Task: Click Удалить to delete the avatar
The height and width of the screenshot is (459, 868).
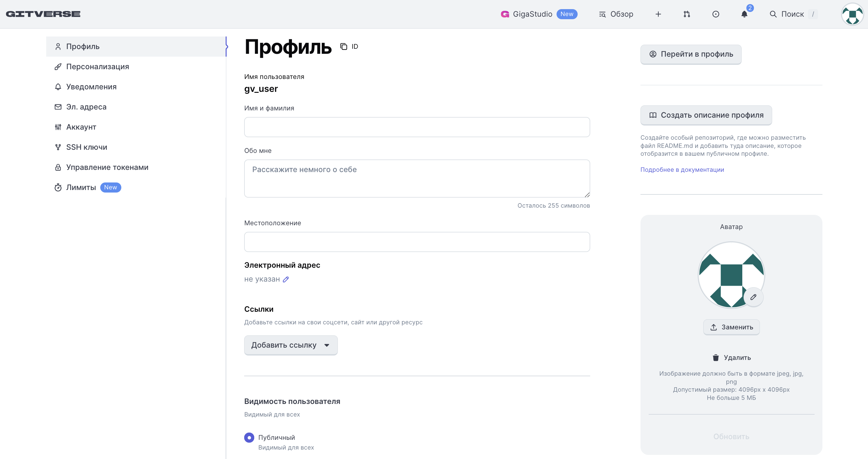Action: click(731, 357)
